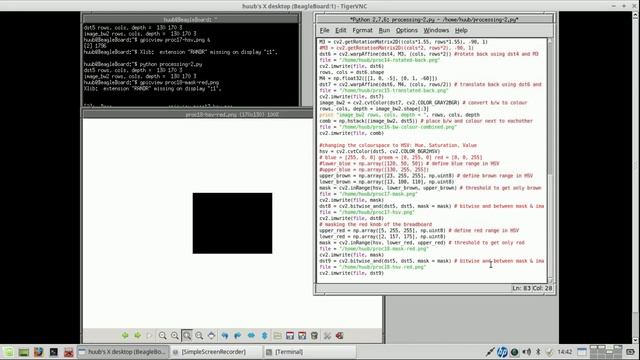Click the workspace switcher on the taskbar
640x360 pixels.
605,352
